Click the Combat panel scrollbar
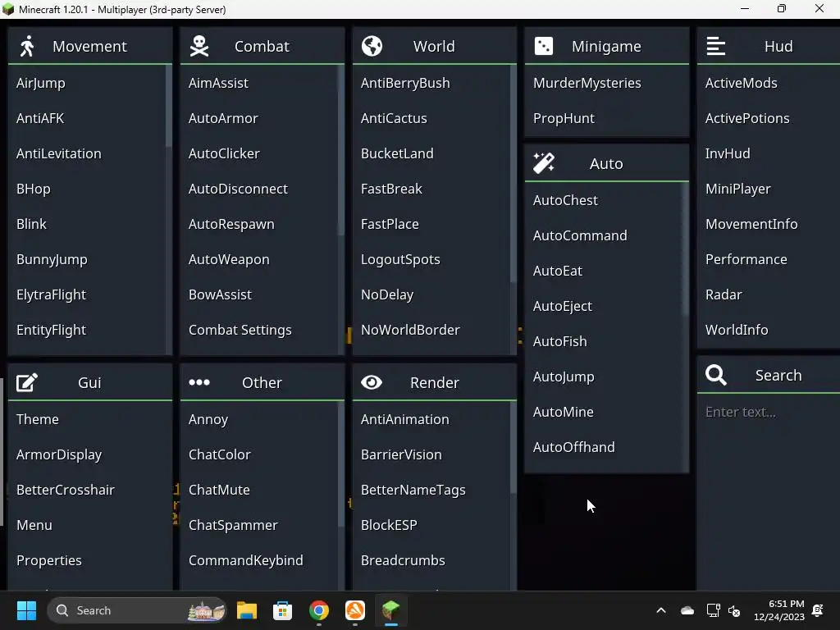Screen dimensions: 840x630 [340, 150]
